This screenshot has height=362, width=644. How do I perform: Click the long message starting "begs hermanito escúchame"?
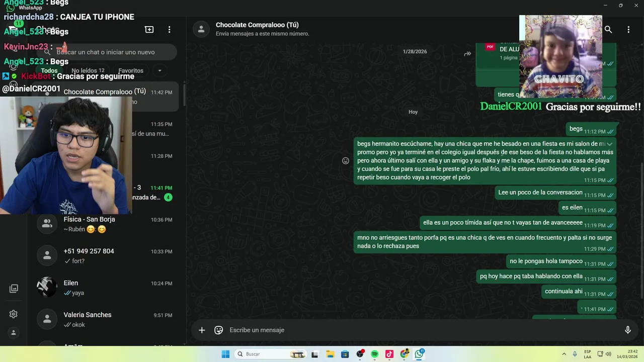pos(485,162)
